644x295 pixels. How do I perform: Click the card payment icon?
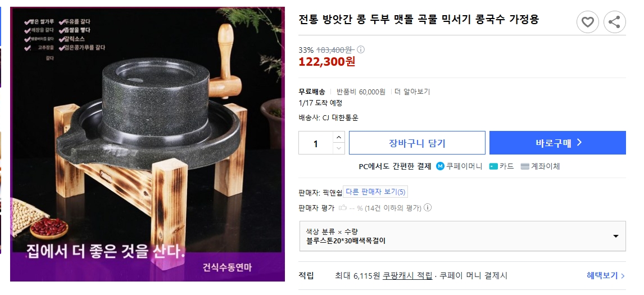click(x=493, y=166)
